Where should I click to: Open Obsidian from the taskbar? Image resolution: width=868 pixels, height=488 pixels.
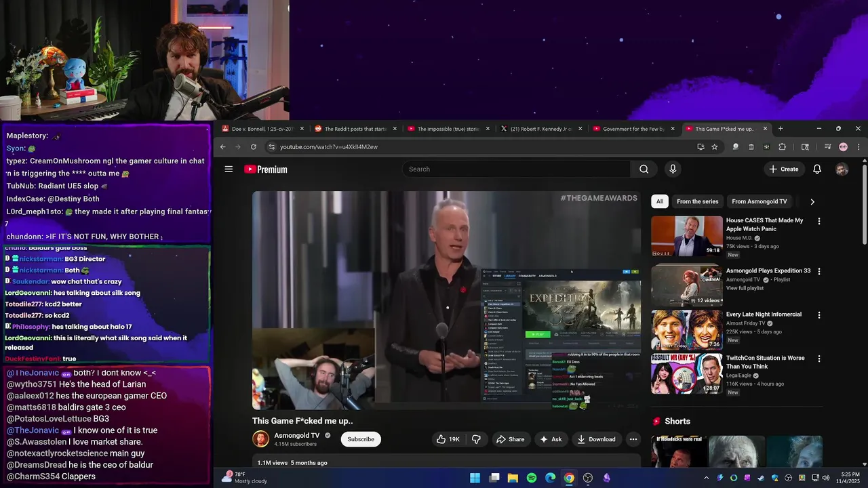click(x=606, y=478)
